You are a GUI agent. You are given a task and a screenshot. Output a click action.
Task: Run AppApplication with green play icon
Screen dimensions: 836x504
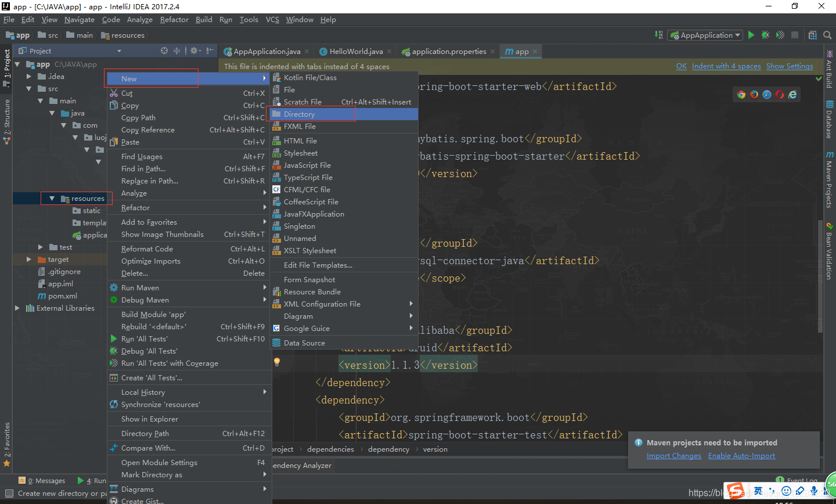[751, 35]
